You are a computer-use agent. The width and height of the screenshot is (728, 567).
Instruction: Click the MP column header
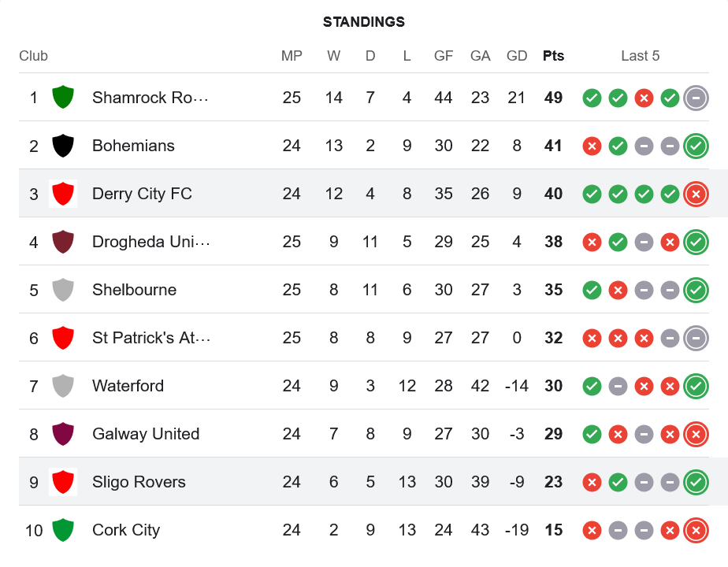(x=292, y=56)
